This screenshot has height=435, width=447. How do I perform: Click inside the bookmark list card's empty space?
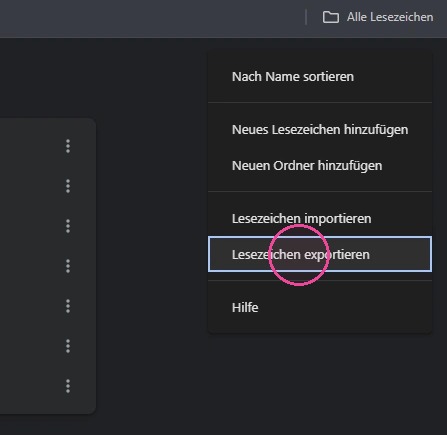point(30,267)
